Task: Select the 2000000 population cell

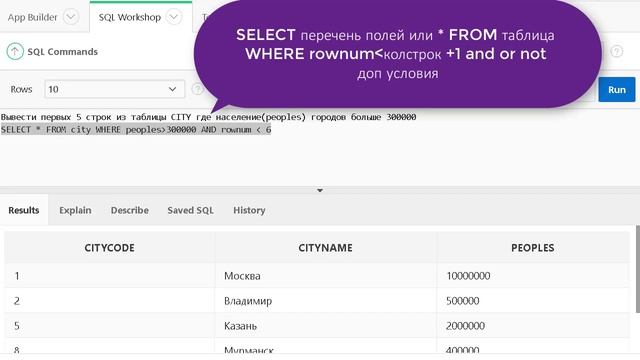Action: 533,326
